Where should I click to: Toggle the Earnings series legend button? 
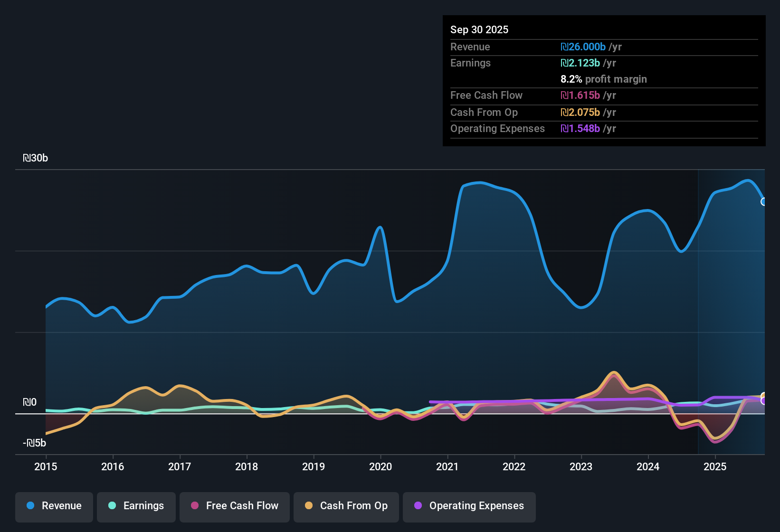click(x=136, y=506)
